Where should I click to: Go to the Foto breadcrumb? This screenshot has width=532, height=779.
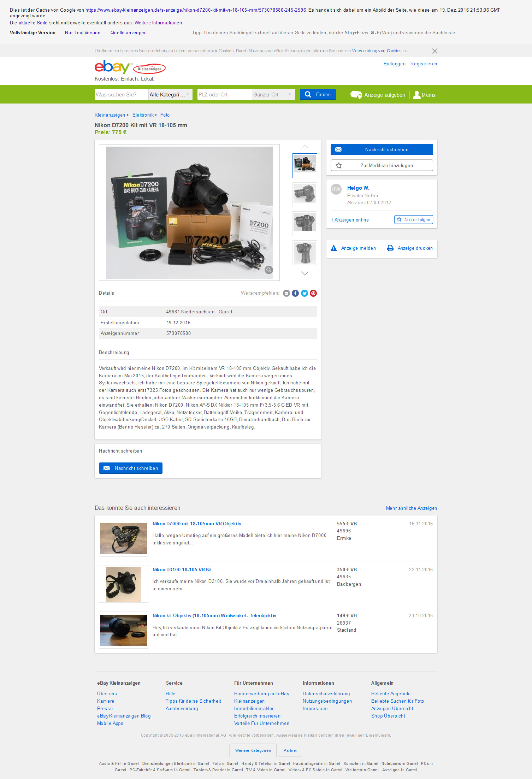165,115
